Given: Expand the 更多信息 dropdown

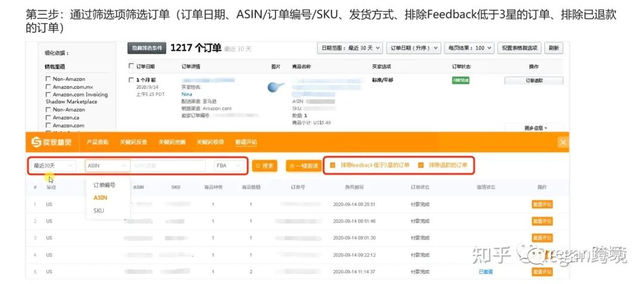Looking at the screenshot, I should pos(535,128).
